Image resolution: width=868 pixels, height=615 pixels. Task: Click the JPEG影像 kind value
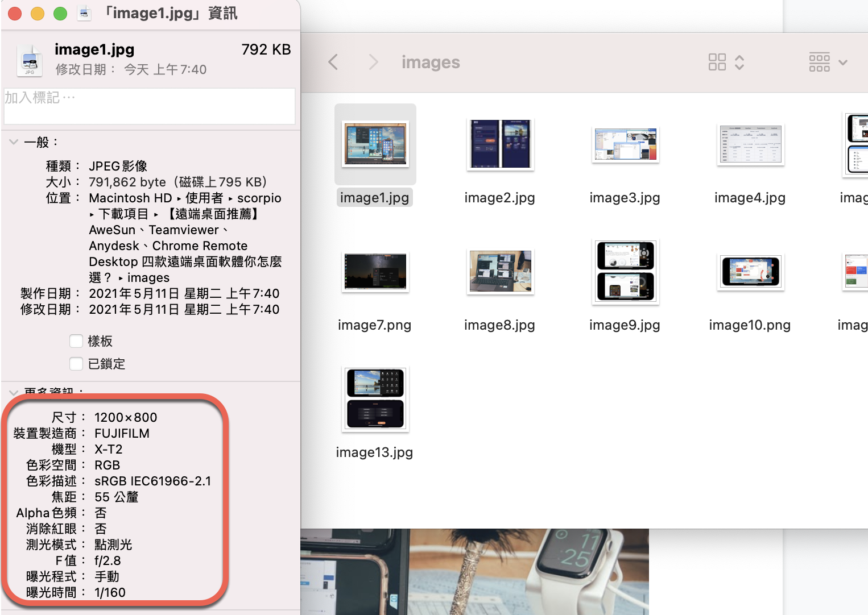pyautogui.click(x=118, y=166)
